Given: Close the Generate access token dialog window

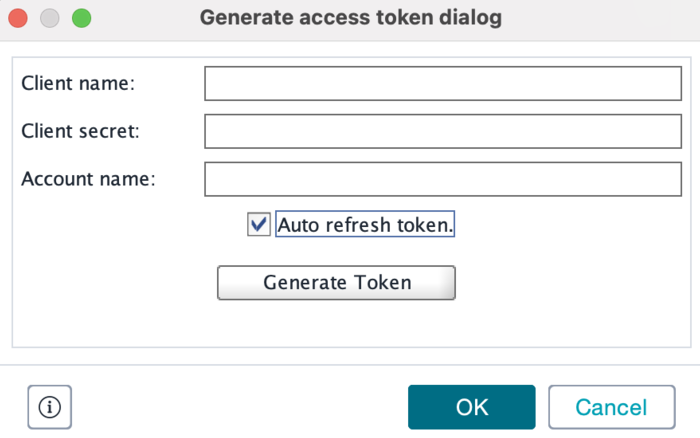Looking at the screenshot, I should (19, 18).
